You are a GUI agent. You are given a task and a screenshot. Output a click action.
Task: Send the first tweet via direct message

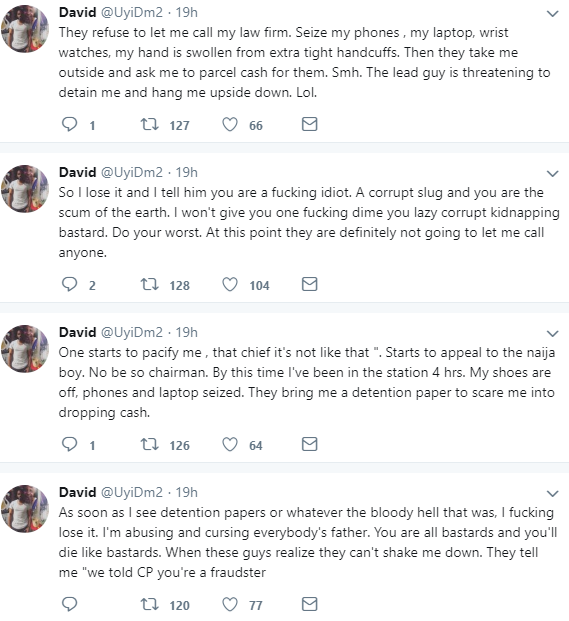coord(309,124)
